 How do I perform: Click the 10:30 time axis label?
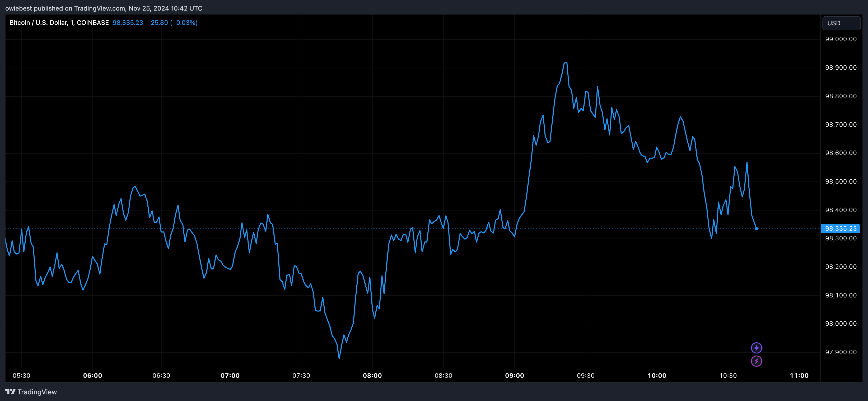[x=728, y=375]
